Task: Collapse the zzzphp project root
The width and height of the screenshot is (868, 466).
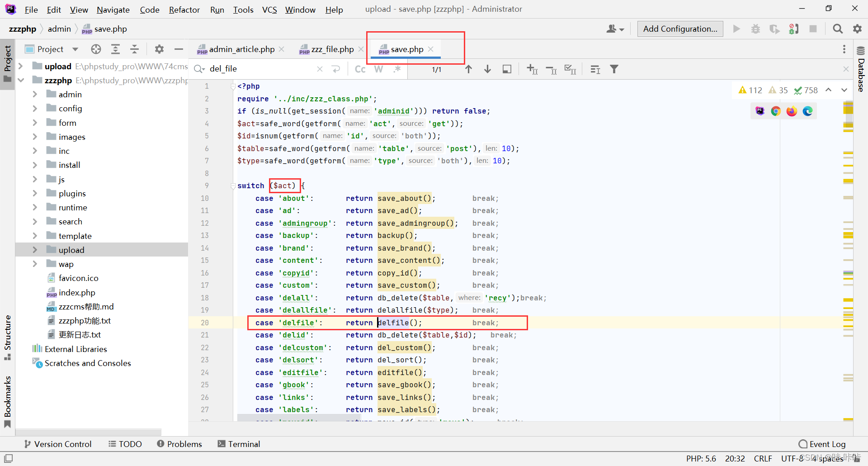Action: click(21, 80)
